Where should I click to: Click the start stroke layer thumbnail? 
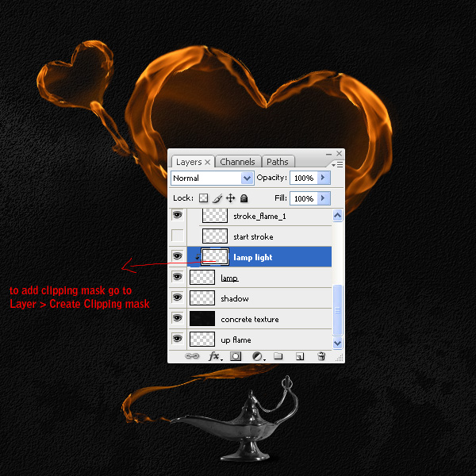click(x=215, y=236)
